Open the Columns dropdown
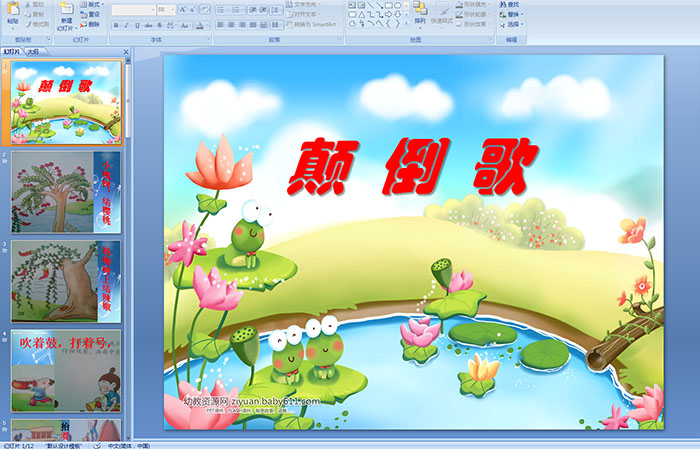700x449 pixels. point(277,25)
